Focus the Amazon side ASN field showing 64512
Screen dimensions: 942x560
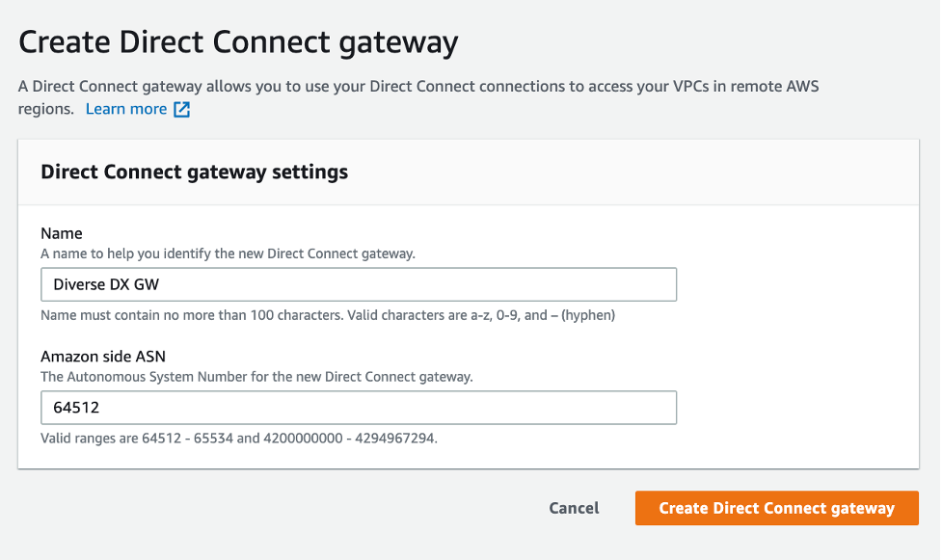(x=359, y=408)
